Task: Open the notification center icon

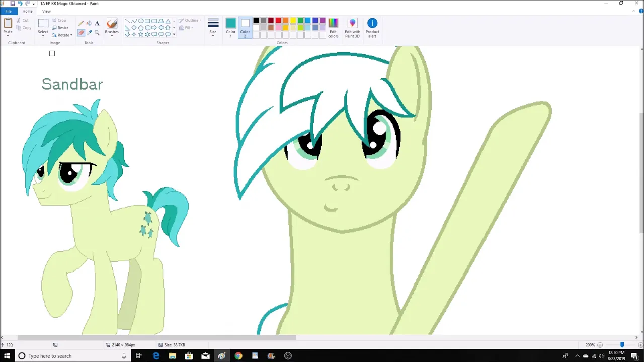Action: (x=635, y=356)
